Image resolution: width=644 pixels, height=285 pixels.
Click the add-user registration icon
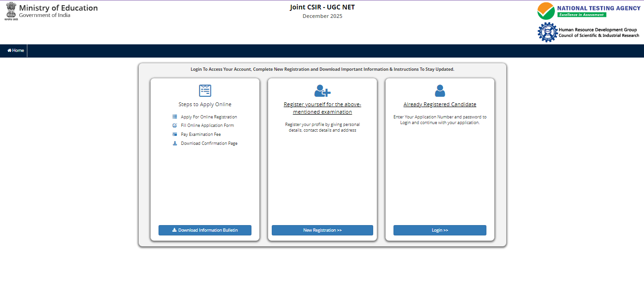click(x=322, y=91)
